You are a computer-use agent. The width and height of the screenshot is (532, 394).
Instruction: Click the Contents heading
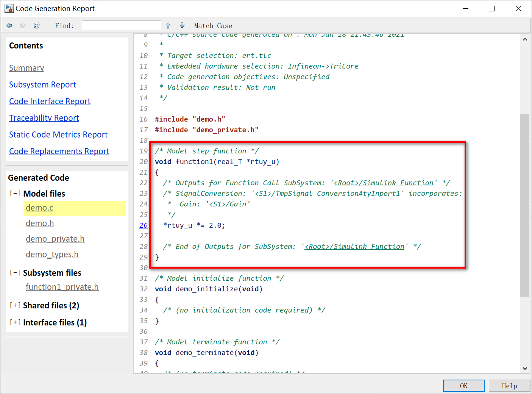[26, 46]
